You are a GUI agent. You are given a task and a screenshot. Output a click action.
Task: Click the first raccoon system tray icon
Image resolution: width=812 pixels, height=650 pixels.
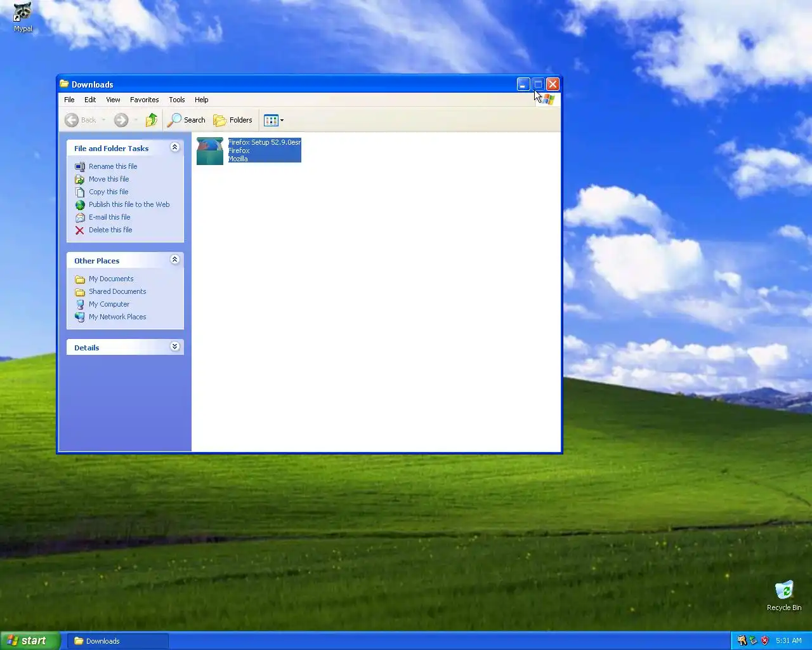pyautogui.click(x=742, y=640)
